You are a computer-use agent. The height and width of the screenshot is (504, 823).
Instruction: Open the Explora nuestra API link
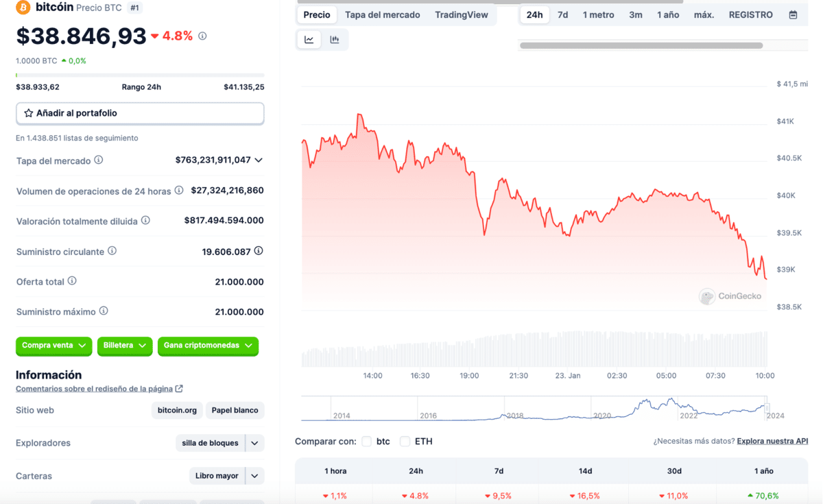click(x=772, y=441)
